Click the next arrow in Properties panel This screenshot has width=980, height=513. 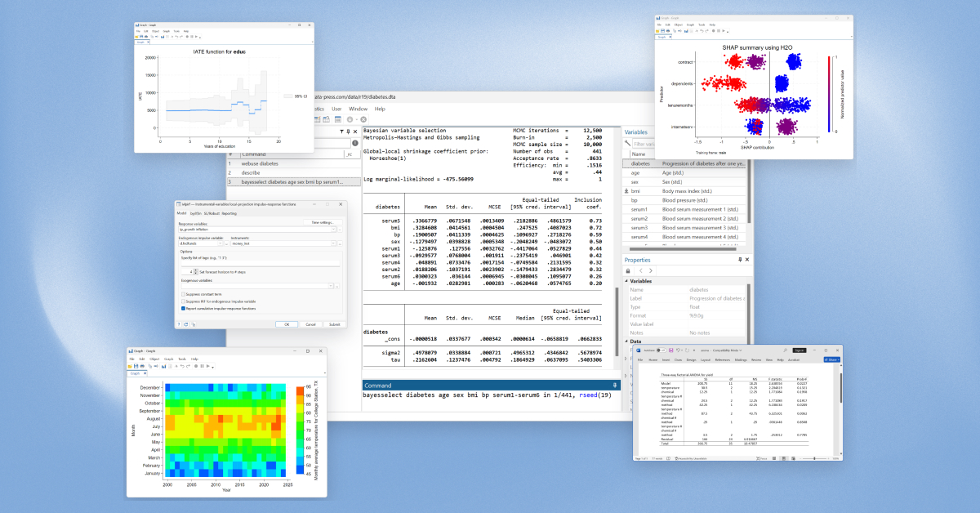pyautogui.click(x=650, y=270)
